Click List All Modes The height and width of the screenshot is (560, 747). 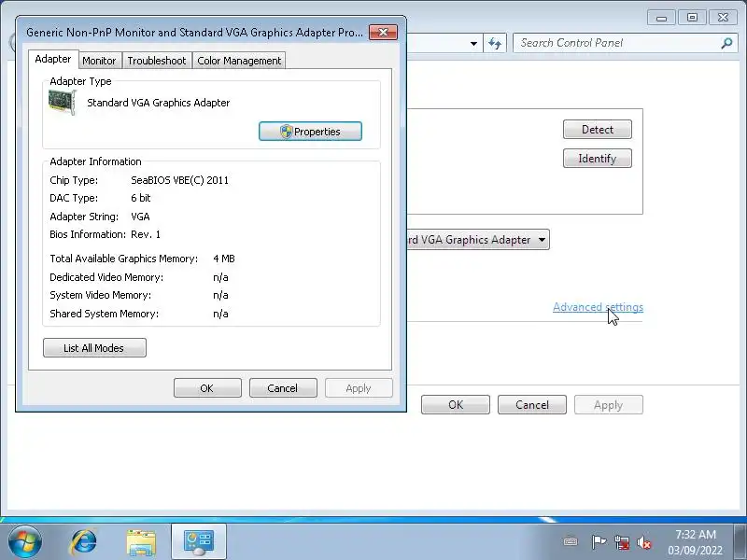point(94,348)
